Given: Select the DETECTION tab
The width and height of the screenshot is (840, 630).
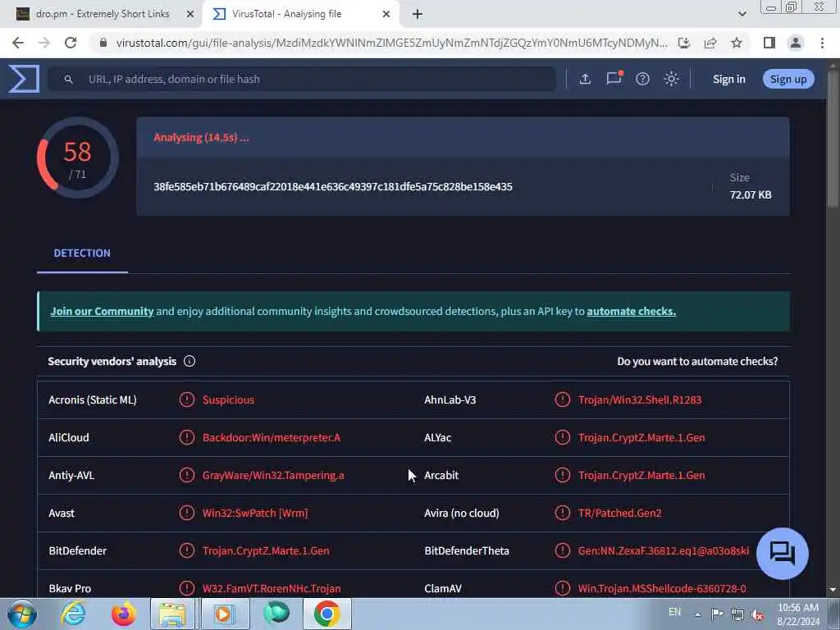Looking at the screenshot, I should 82,253.
